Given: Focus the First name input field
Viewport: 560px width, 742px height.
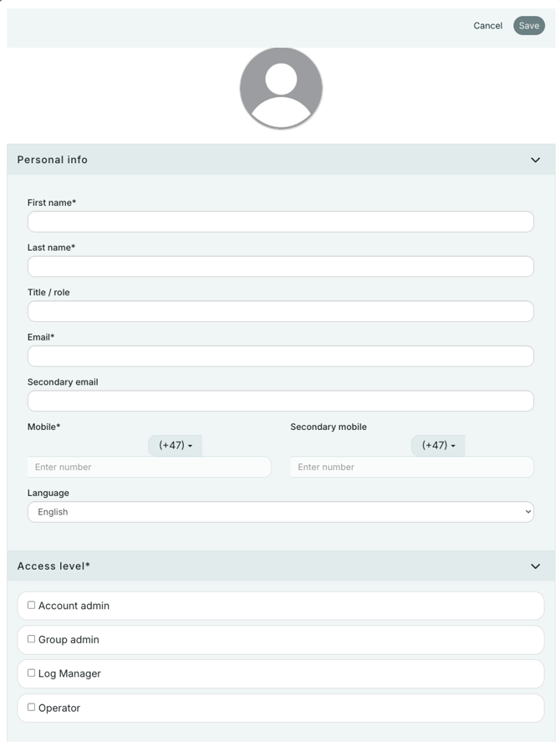Looking at the screenshot, I should tap(281, 222).
